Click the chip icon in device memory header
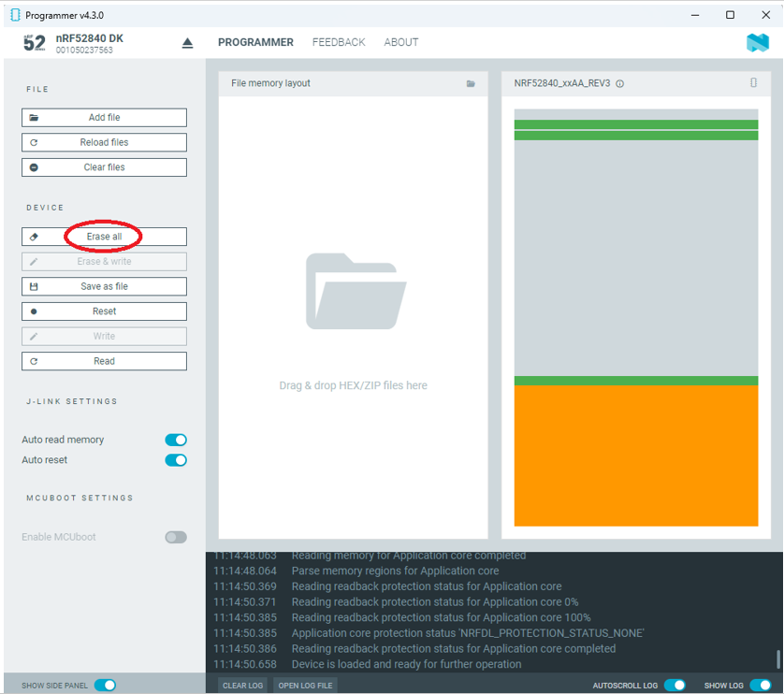 coord(753,83)
